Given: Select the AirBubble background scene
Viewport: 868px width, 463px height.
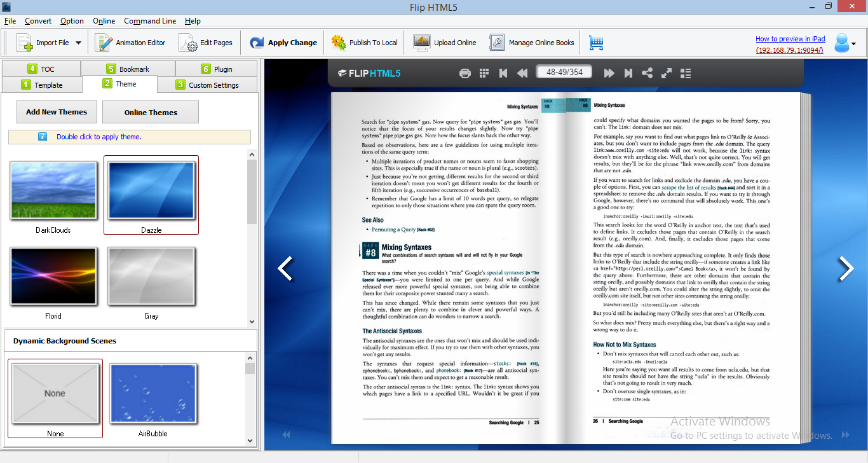Looking at the screenshot, I should pyautogui.click(x=153, y=394).
